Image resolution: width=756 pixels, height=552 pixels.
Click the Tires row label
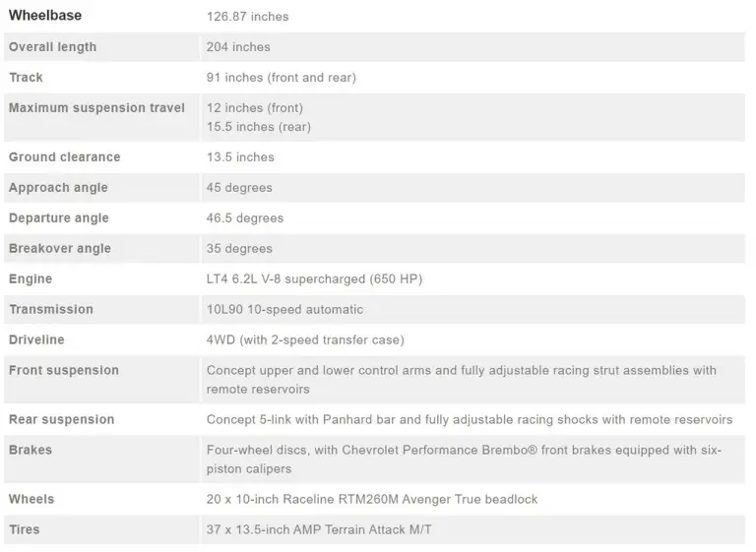[x=25, y=530]
